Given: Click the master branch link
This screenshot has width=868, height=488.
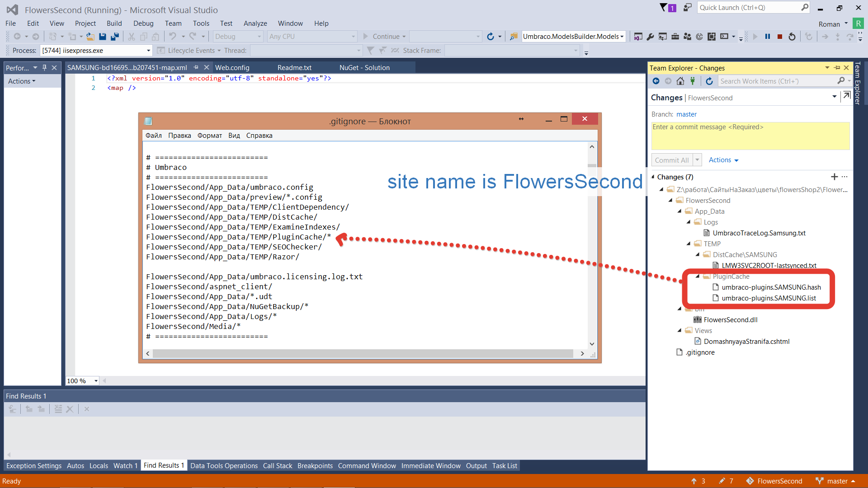Looking at the screenshot, I should pos(686,114).
